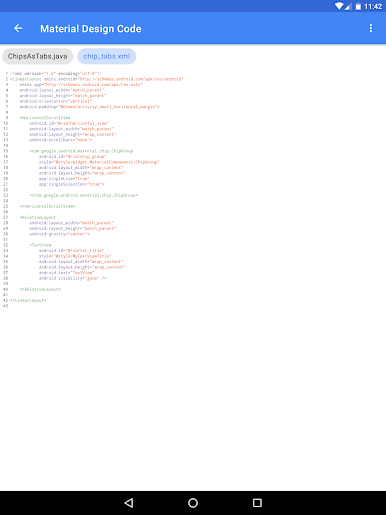
Task: Tap the Android recent apps square
Action: click(257, 503)
